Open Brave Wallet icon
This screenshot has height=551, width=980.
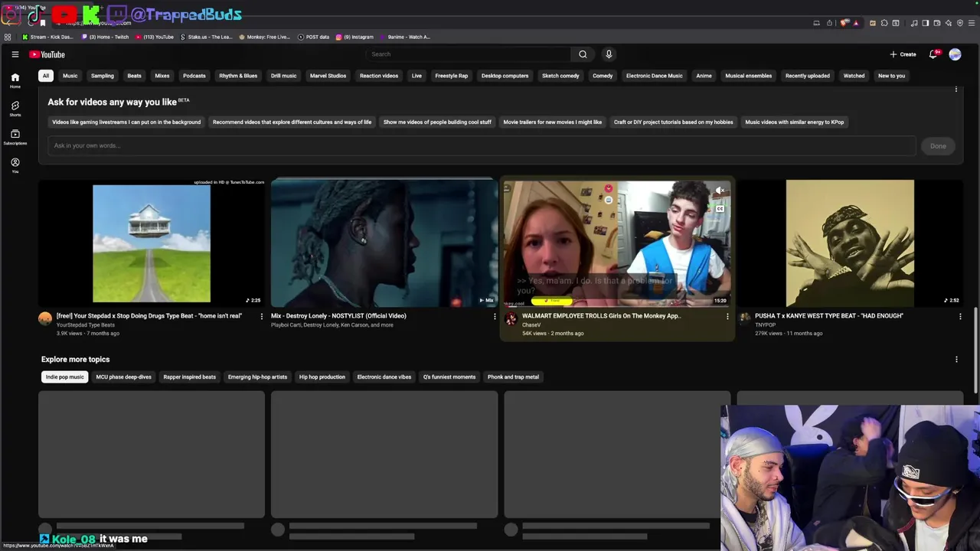click(937, 23)
